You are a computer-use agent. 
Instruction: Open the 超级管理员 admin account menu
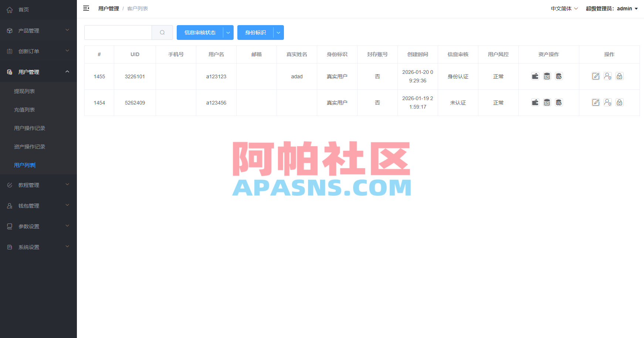pyautogui.click(x=612, y=8)
